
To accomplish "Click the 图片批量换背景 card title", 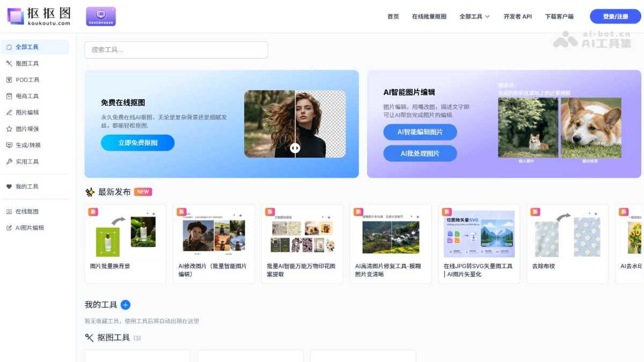I will tap(110, 266).
